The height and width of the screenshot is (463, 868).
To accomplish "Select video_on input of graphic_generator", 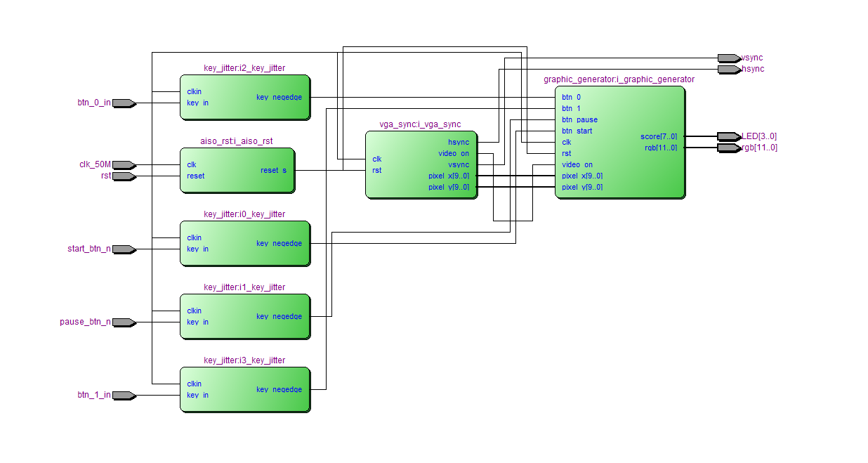I will [x=577, y=164].
